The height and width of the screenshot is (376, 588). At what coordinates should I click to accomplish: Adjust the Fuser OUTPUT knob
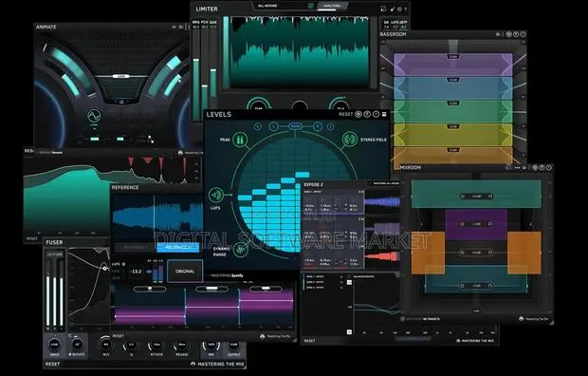[x=233, y=345]
